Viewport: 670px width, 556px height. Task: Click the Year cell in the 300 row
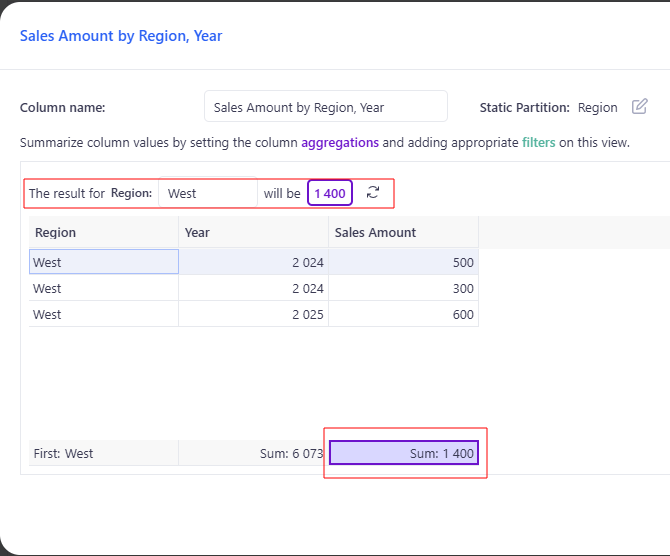(253, 288)
